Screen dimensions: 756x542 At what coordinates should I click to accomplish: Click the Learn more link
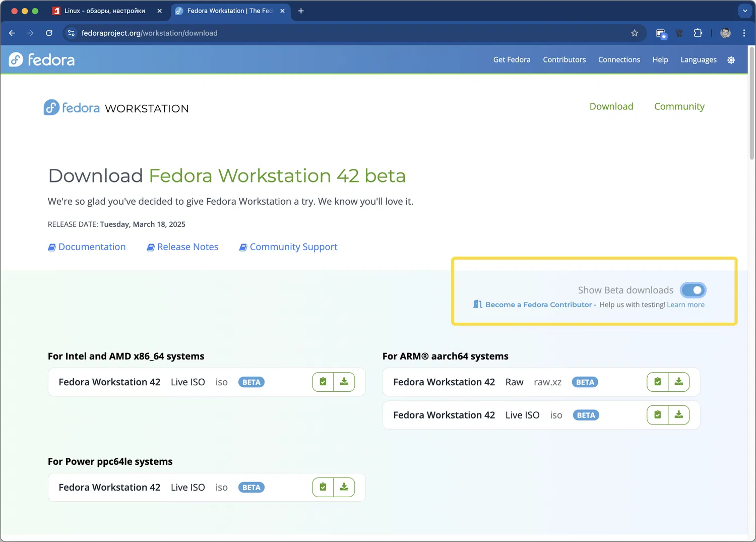[685, 305]
